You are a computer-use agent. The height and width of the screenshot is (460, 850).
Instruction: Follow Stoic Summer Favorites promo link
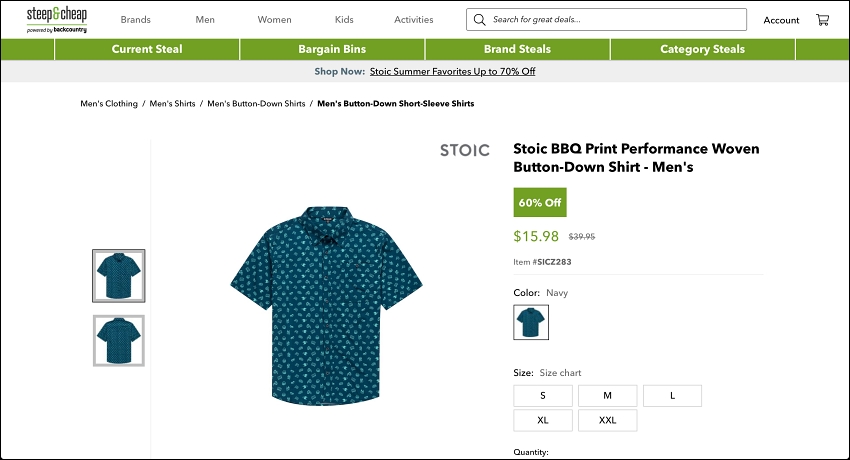tap(453, 72)
